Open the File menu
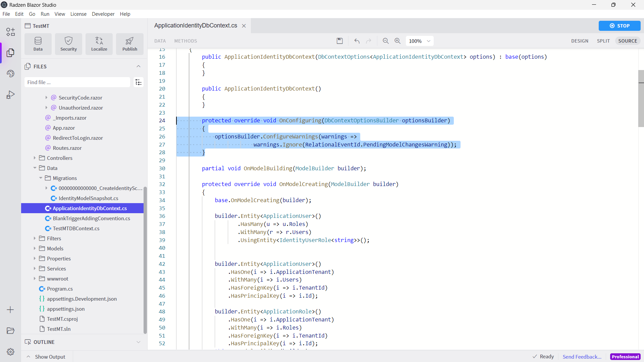This screenshot has width=644, height=362. (x=6, y=14)
